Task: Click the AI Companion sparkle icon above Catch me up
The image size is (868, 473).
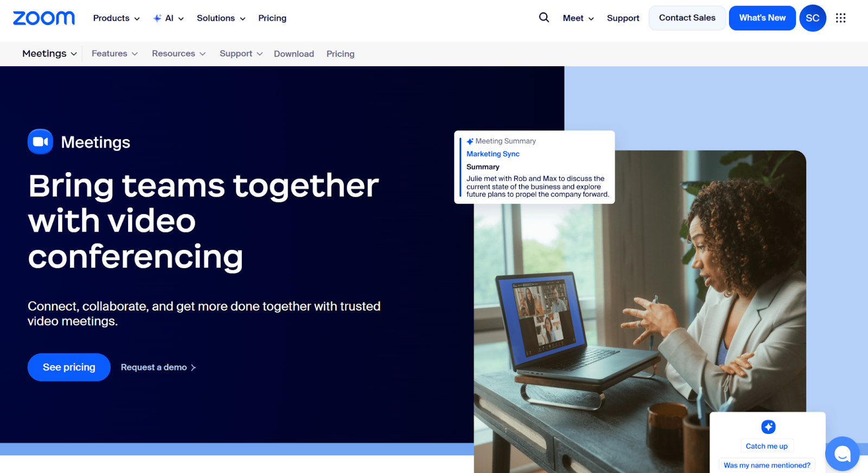Action: (768, 427)
